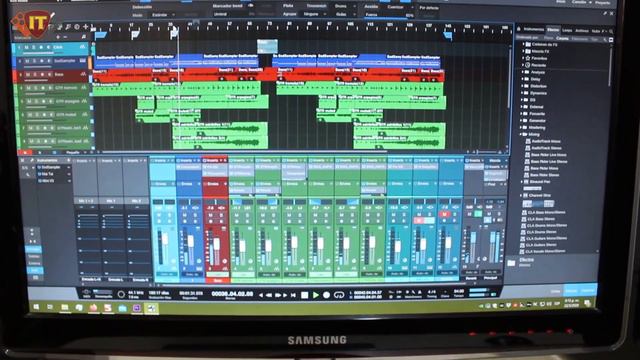Open the Windows Start menu
The width and height of the screenshot is (640, 360).
pyautogui.click(x=36, y=307)
